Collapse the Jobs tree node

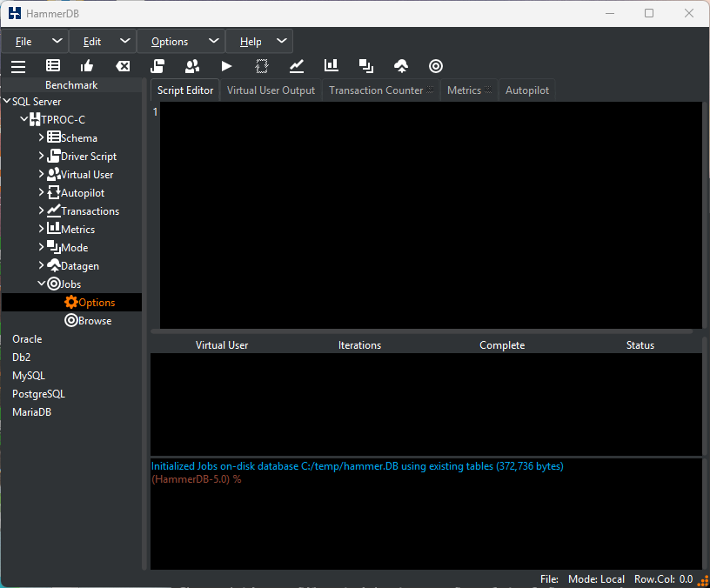tap(42, 284)
